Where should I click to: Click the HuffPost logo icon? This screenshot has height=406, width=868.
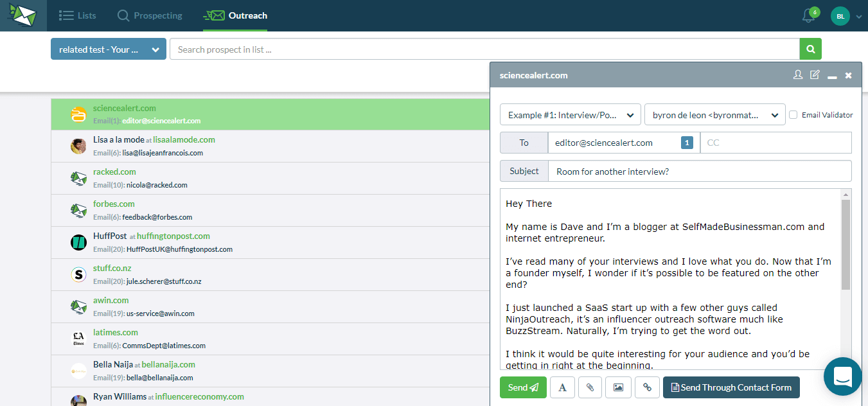78,242
